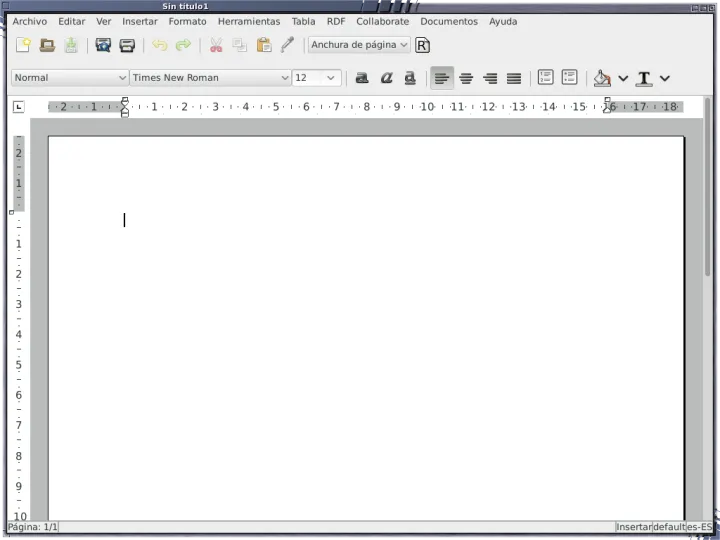Screen dimensions: 720x540
Task: Click the Insertar mode status bar button
Action: [x=633, y=527]
